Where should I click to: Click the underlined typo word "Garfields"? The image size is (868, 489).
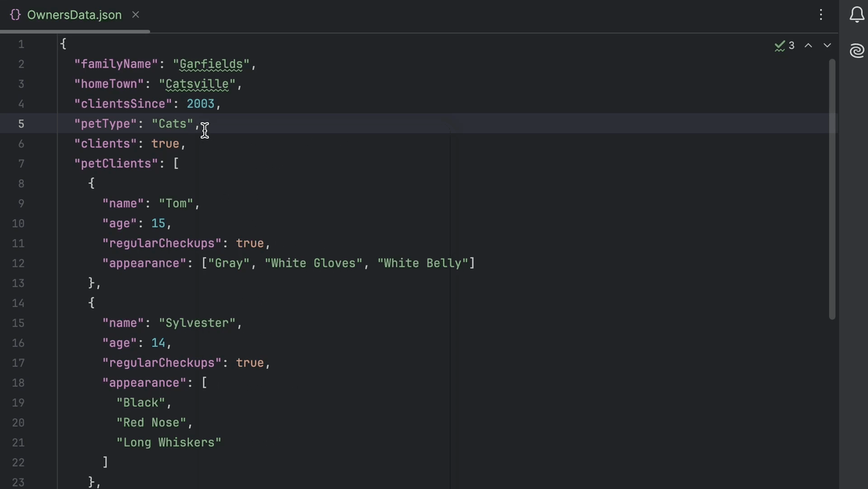click(x=209, y=64)
